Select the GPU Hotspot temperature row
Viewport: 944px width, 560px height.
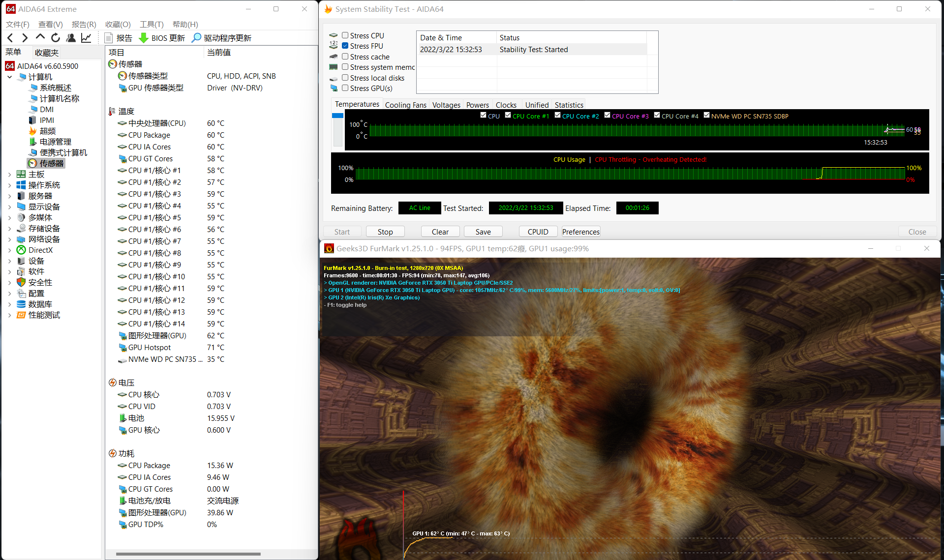[x=212, y=347]
